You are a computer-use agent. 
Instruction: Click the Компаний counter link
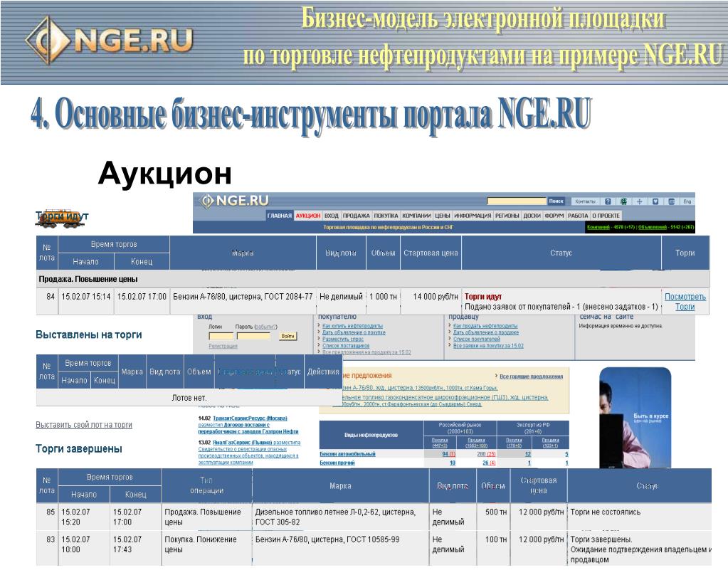click(598, 227)
